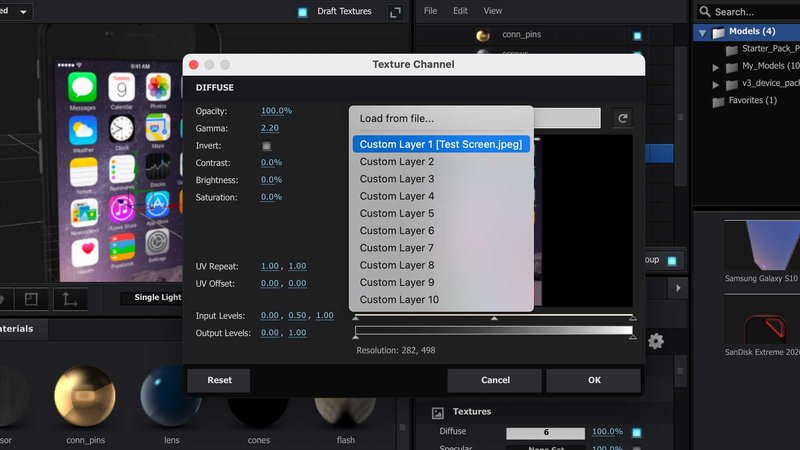The image size is (800, 450).
Task: Expand the My_Models folder
Action: pos(716,67)
